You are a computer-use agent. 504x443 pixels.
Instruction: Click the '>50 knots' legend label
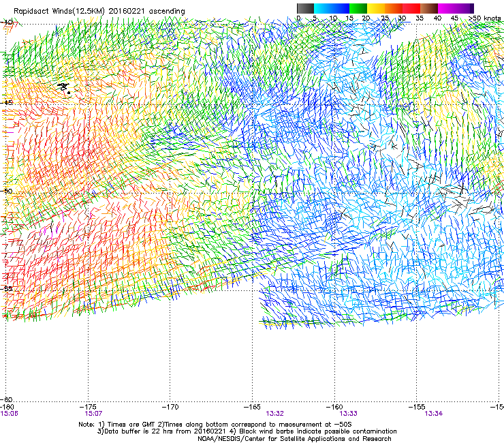484,18
